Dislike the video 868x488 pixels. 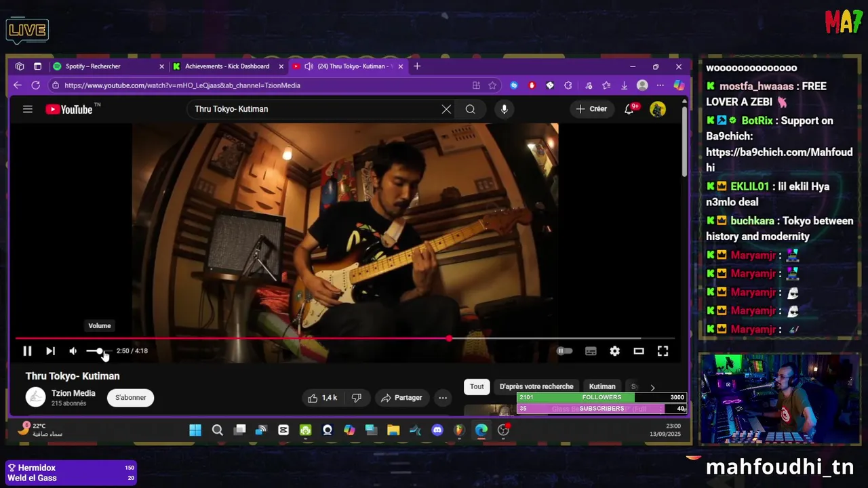point(356,398)
